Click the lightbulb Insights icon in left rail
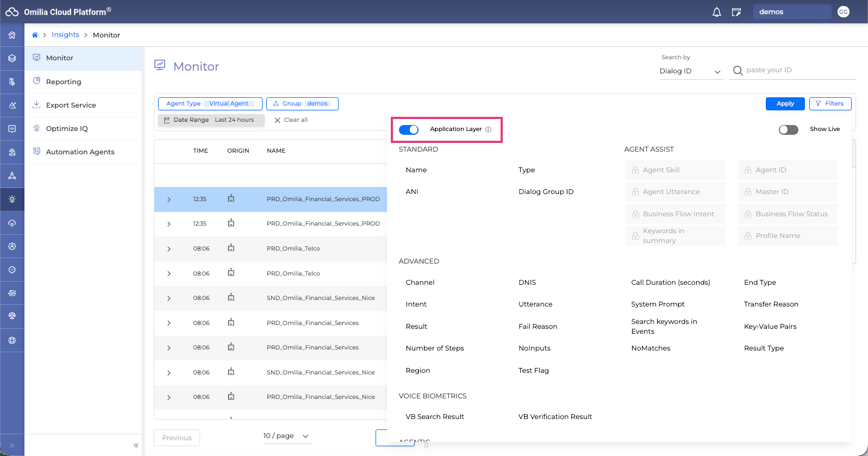 coord(12,199)
